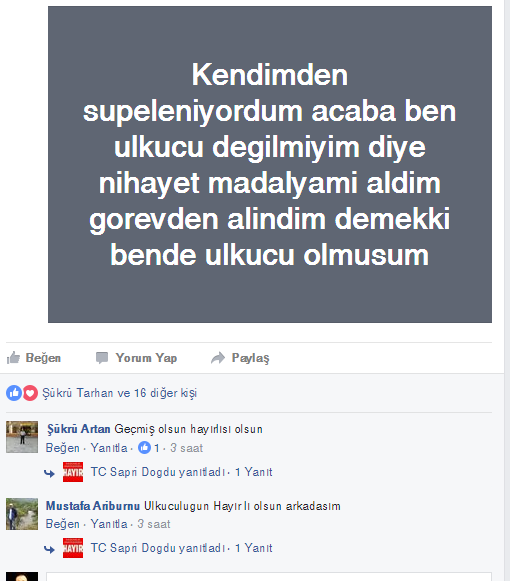Open Şükrü Artan's profile name link
Screen dimensions: 510x581
tap(79, 429)
